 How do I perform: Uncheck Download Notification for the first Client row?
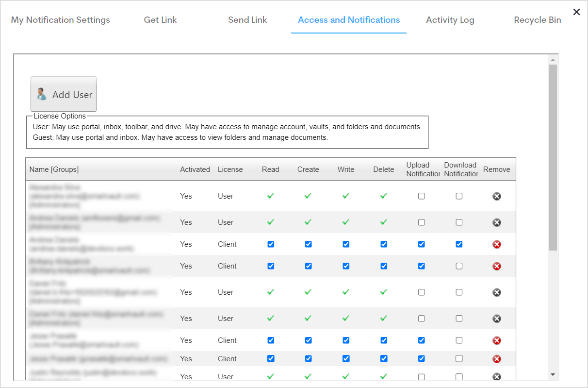458,244
